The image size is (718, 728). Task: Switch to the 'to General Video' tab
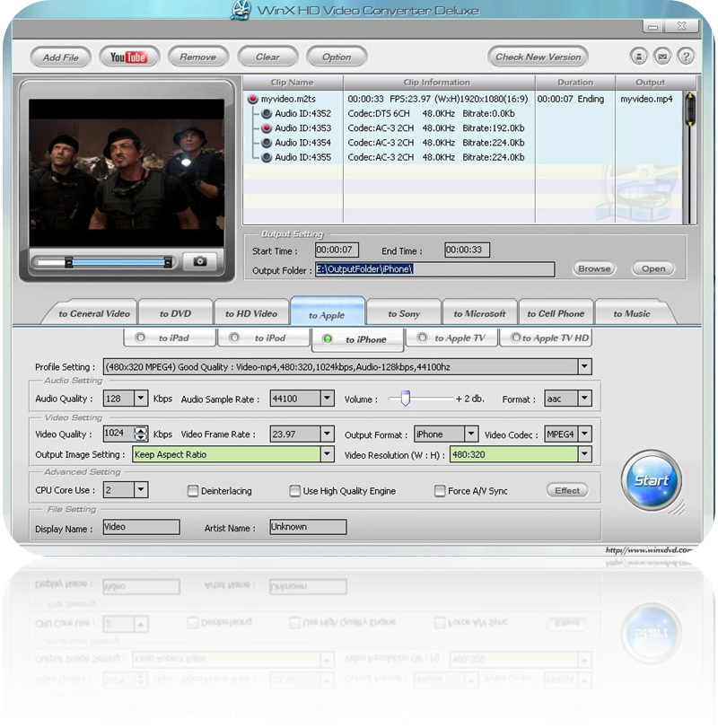tap(93, 313)
